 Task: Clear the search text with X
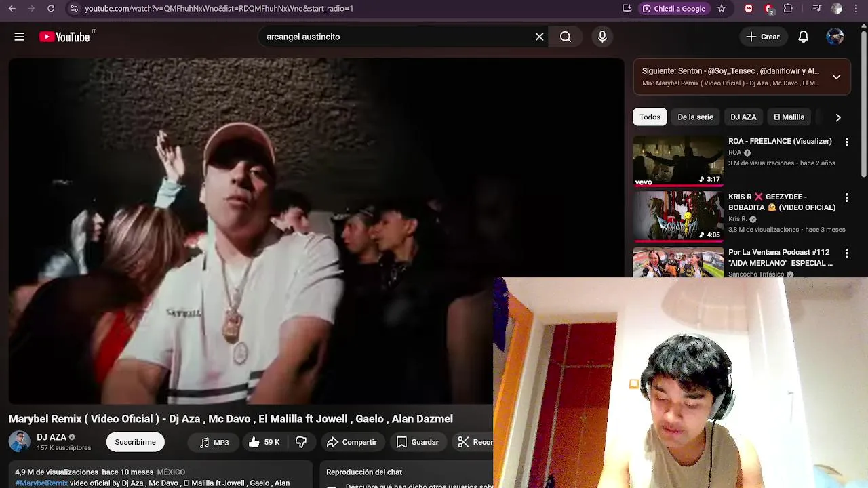(540, 37)
